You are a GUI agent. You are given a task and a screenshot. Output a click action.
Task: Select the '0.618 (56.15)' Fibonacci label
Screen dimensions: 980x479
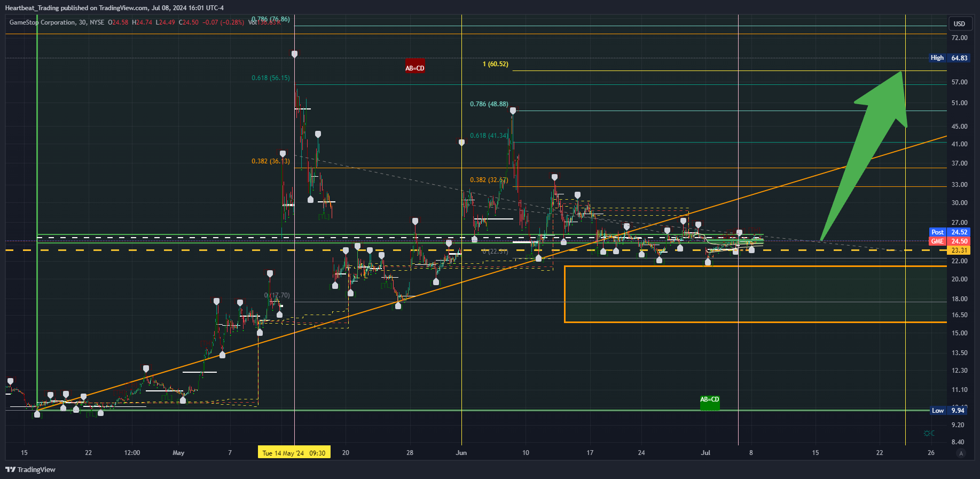point(271,78)
